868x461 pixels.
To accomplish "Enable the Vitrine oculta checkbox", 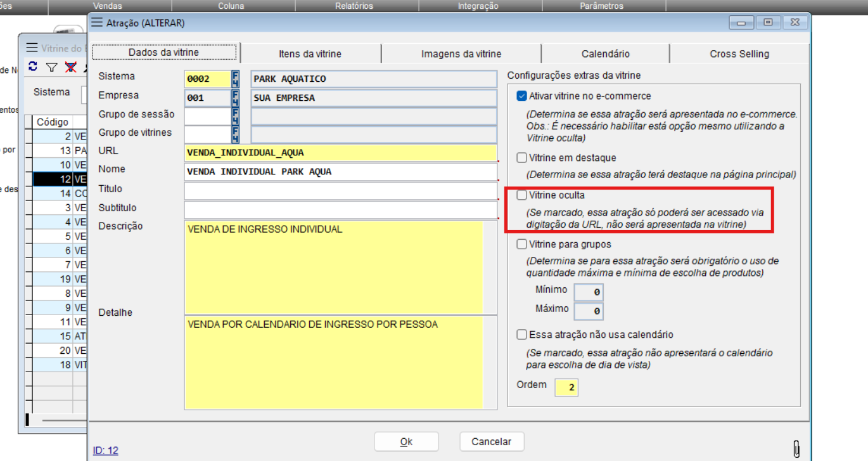I will [521, 195].
